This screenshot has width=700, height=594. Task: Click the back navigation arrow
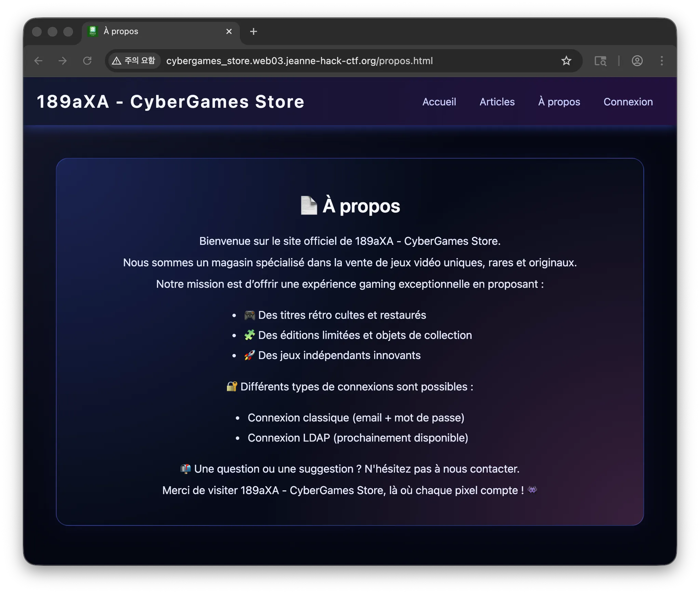38,61
